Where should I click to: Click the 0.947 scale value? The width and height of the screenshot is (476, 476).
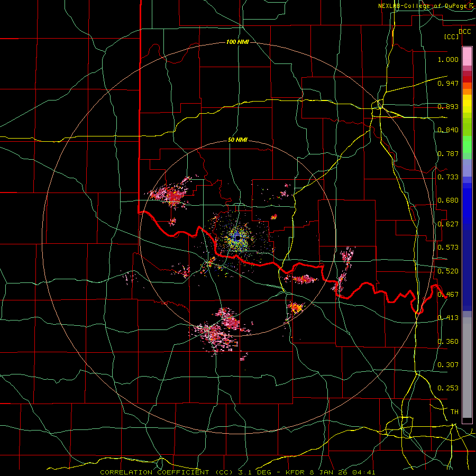click(448, 83)
